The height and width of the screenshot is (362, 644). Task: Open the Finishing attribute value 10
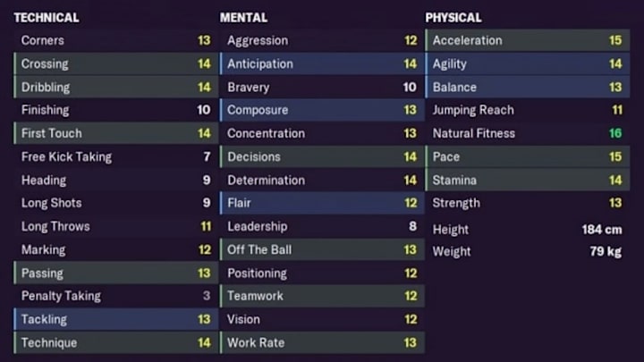click(203, 110)
